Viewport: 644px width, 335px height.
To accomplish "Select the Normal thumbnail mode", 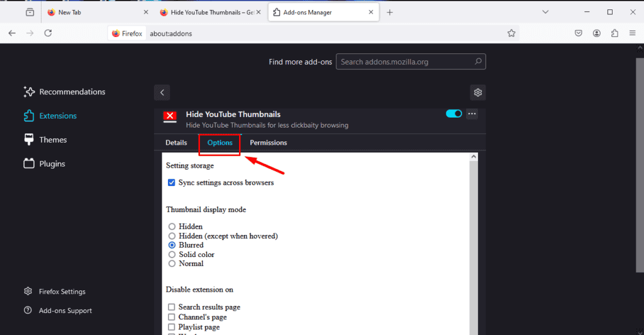I will point(172,263).
